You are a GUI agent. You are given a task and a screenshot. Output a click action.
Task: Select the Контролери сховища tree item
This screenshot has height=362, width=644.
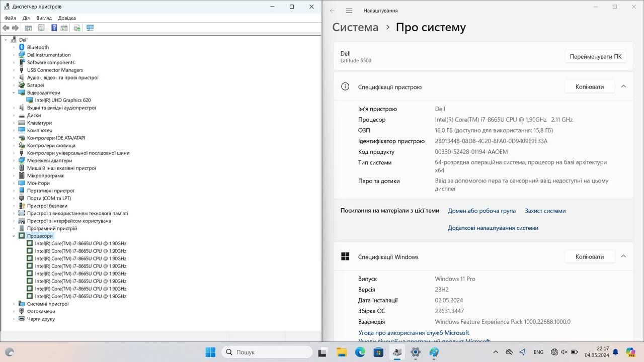(51, 145)
